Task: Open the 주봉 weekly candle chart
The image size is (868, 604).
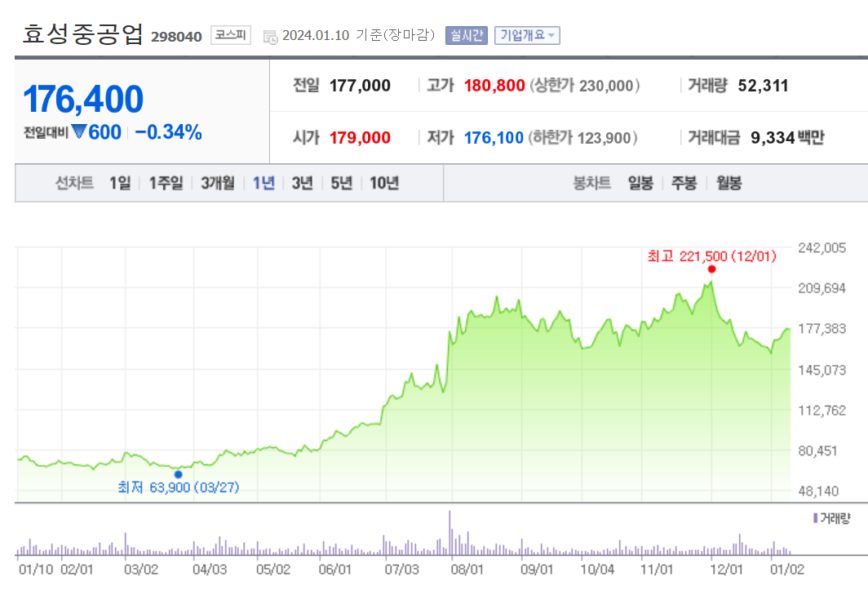Action: tap(684, 183)
